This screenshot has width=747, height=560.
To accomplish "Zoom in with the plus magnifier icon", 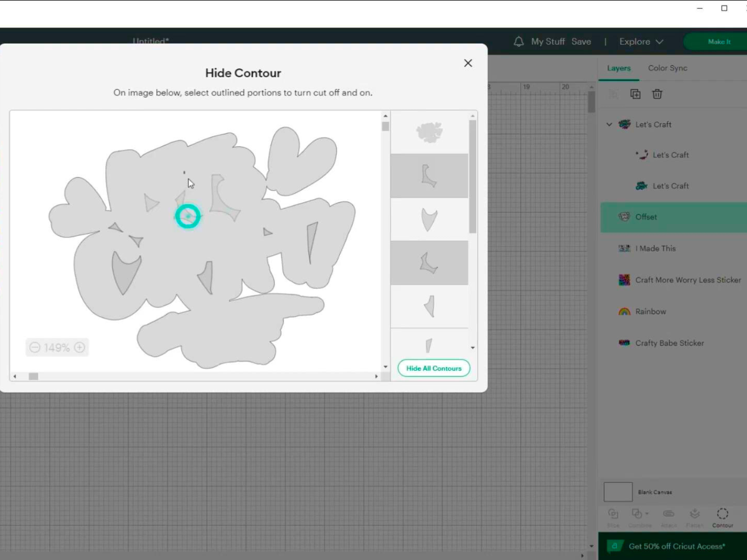I will click(x=80, y=348).
